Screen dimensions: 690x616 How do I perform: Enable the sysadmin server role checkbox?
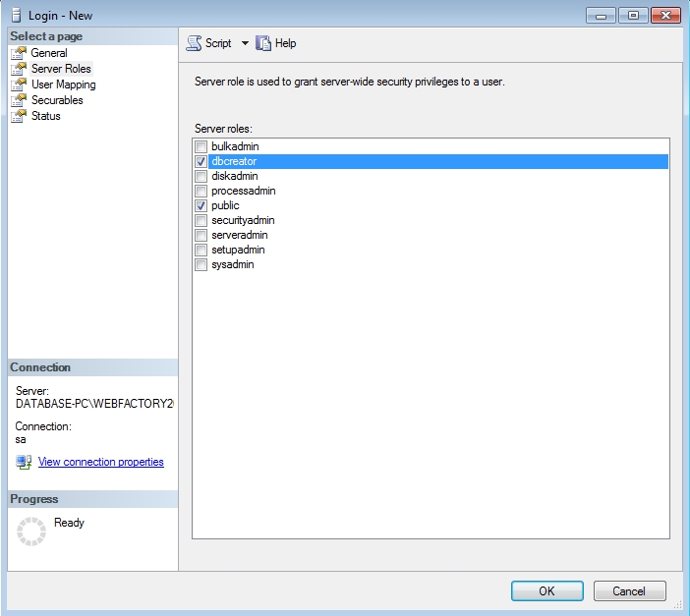(x=201, y=265)
